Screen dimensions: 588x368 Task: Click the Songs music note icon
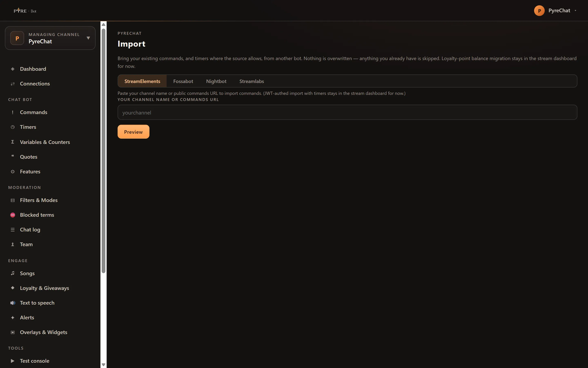(x=13, y=273)
